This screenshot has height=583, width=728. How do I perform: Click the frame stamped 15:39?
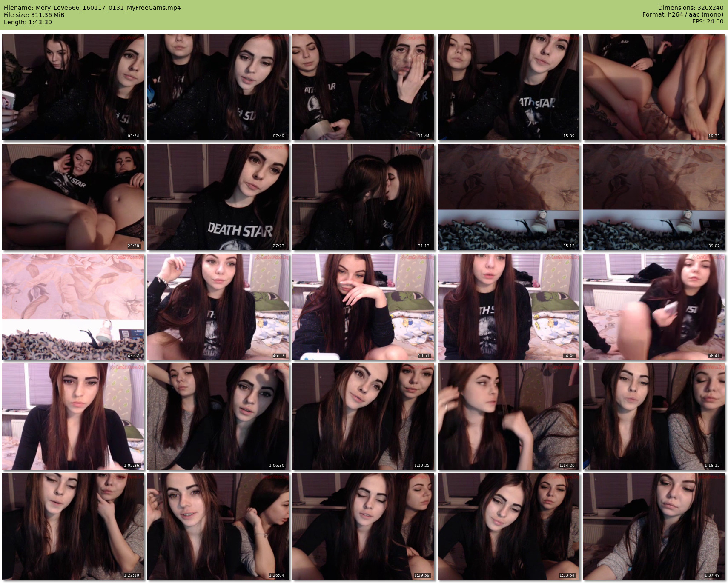point(509,87)
